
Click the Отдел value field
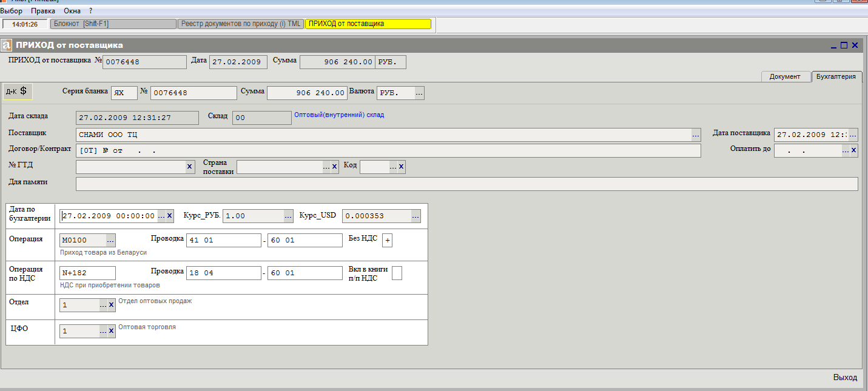click(x=79, y=306)
